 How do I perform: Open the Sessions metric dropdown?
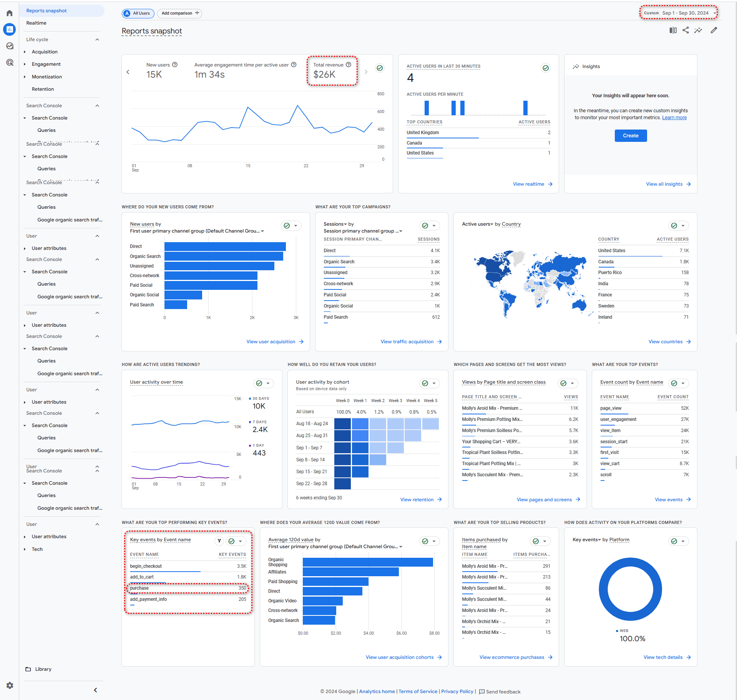335,224
